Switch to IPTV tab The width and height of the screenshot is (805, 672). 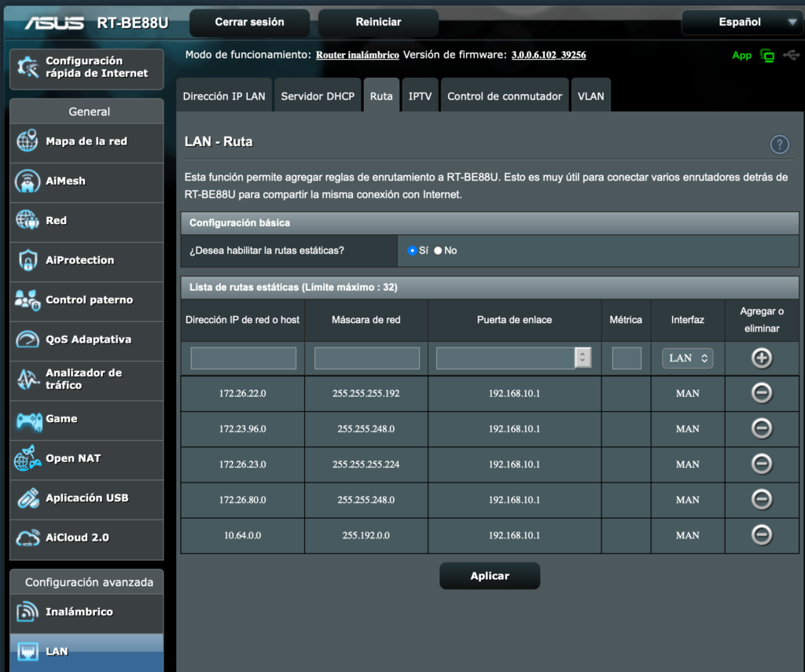point(420,96)
